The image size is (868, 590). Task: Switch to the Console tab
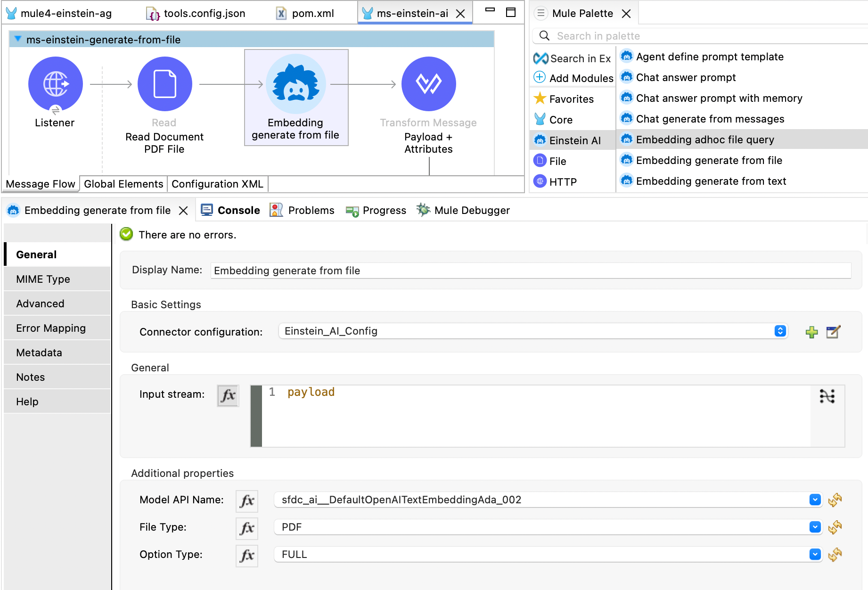point(230,210)
